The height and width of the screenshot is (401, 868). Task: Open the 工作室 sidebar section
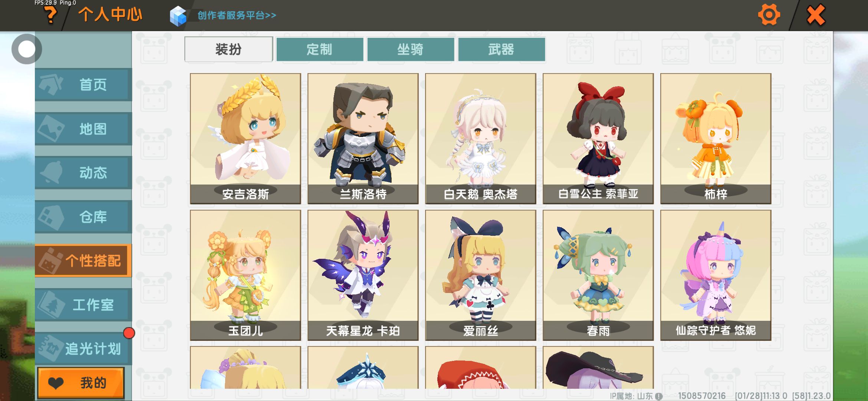pyautogui.click(x=83, y=304)
